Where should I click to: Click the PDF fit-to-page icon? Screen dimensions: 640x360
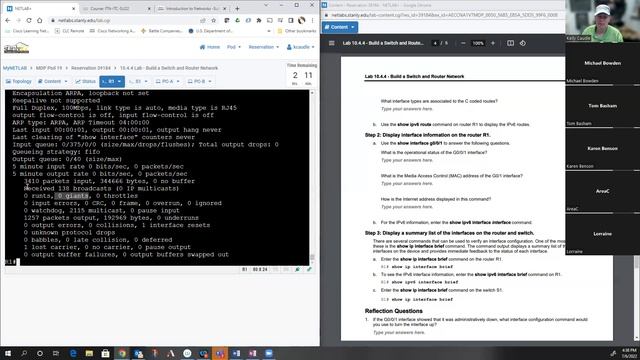(x=510, y=43)
